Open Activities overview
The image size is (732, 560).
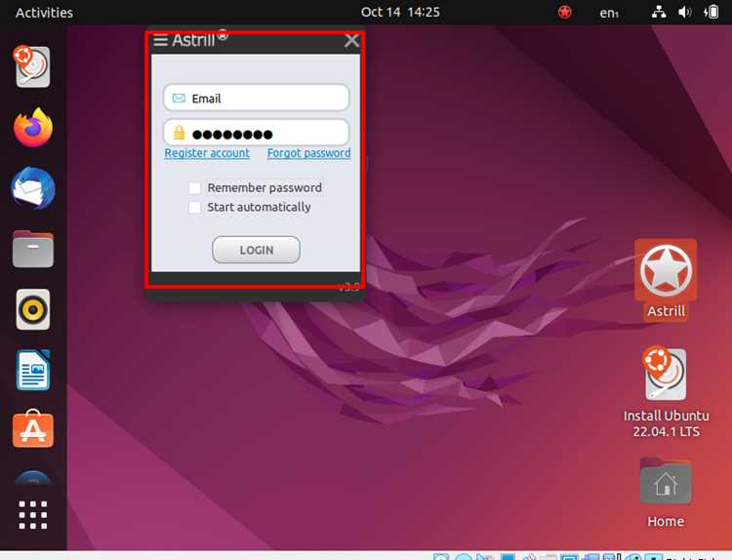pyautogui.click(x=44, y=13)
